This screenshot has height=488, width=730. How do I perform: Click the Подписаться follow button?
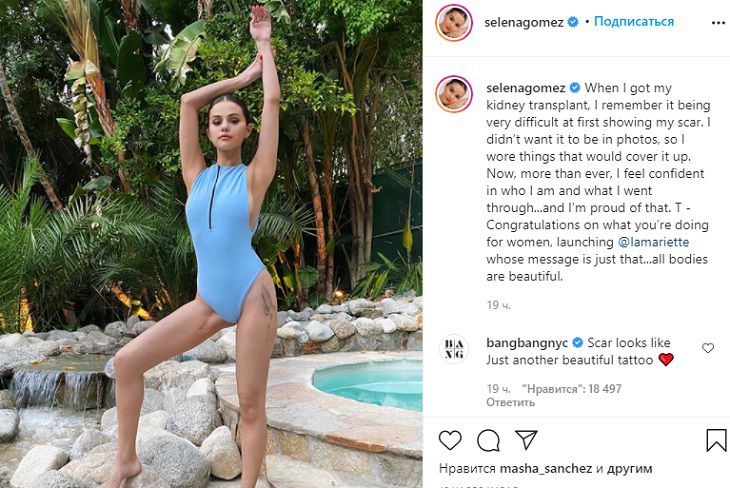[x=634, y=21]
